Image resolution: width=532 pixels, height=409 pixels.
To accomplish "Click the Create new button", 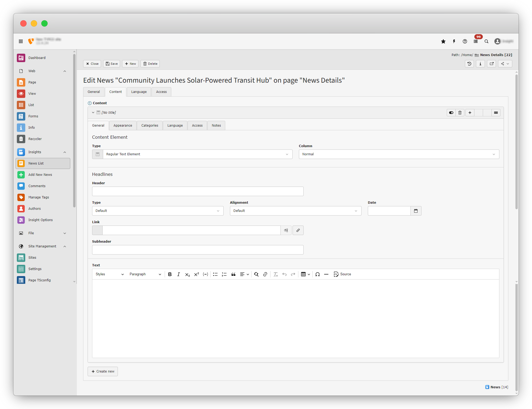I will pyautogui.click(x=103, y=371).
